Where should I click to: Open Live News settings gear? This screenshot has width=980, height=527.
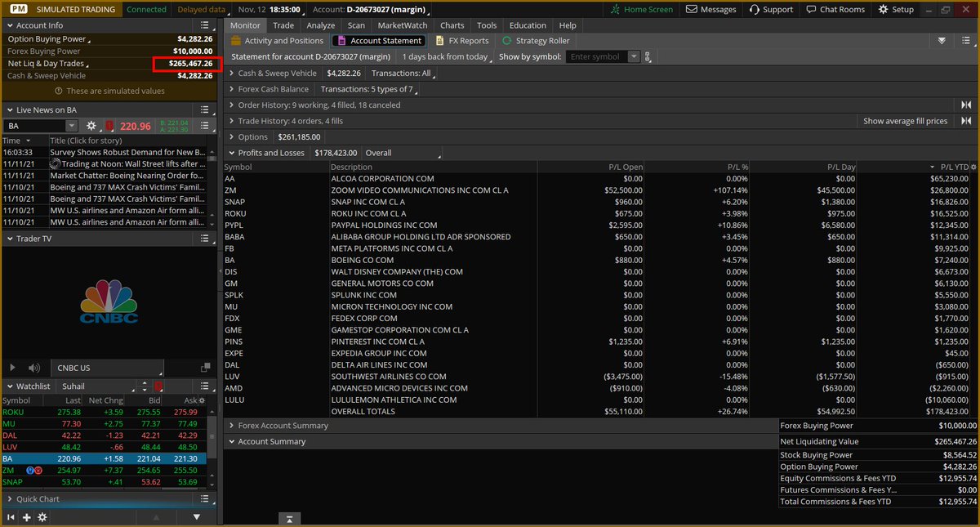91,126
